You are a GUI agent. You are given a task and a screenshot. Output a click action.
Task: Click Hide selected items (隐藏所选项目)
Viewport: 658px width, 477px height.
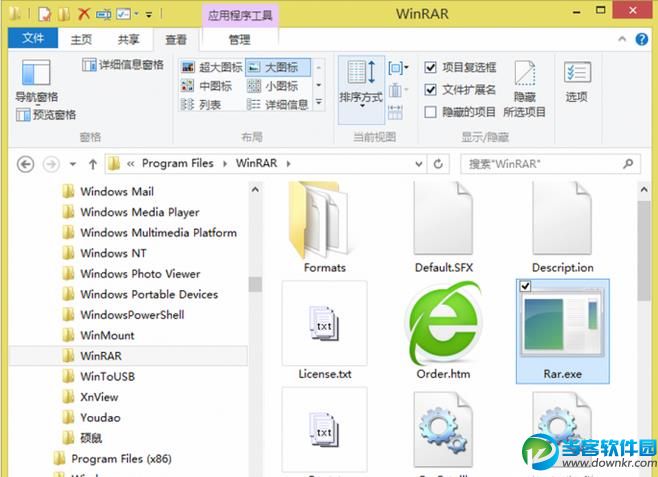pos(525,89)
